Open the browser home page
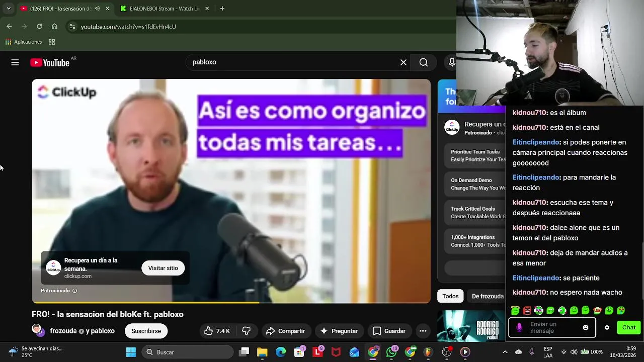The height and width of the screenshot is (362, 644). coord(54,27)
